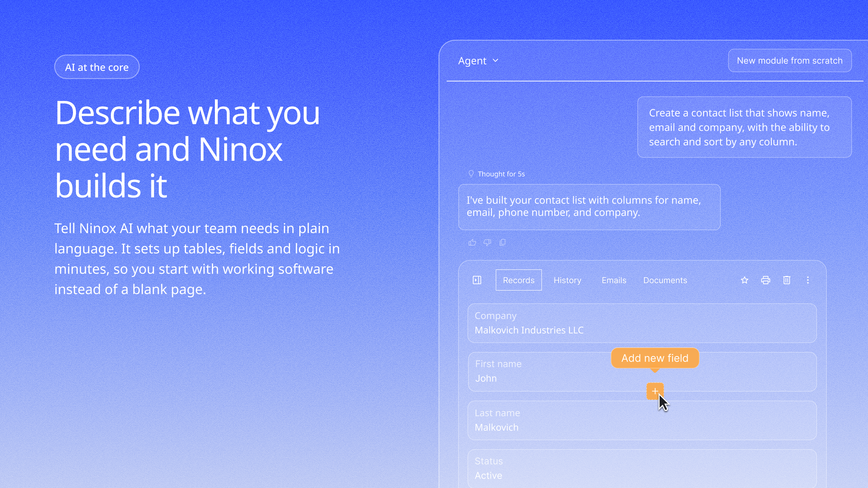The image size is (868, 488).
Task: Click the Thought for 5s label
Action: click(x=501, y=174)
